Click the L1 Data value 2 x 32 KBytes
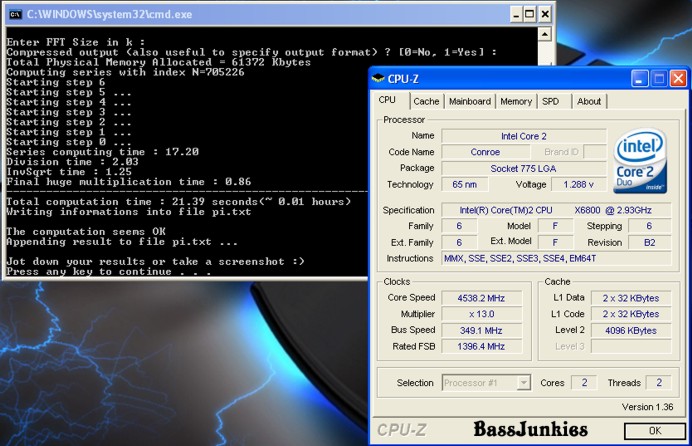Viewport: 692px width, 446px height. tap(631, 298)
